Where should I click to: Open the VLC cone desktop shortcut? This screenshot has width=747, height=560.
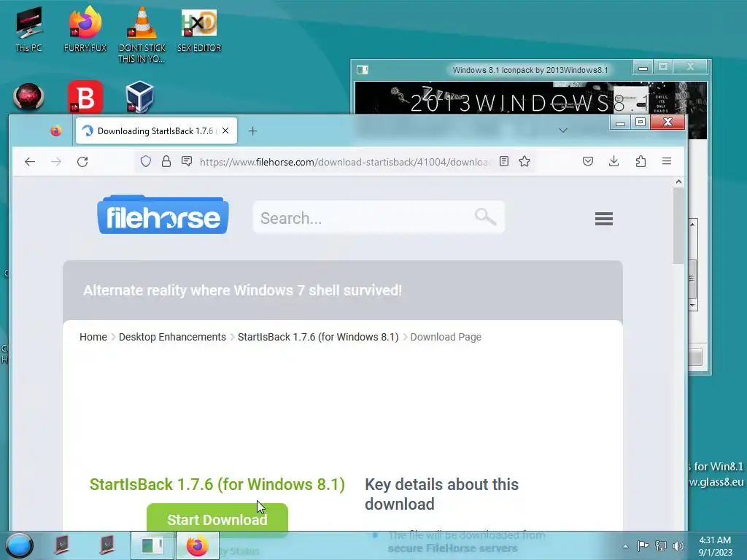coord(142,34)
